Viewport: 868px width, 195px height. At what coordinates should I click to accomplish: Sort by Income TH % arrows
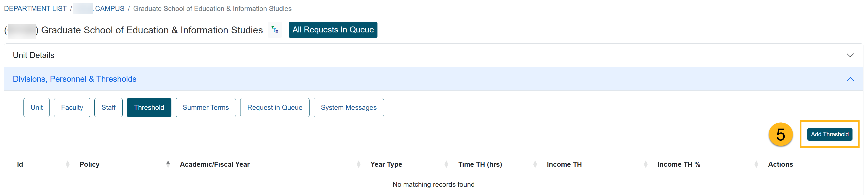coord(756,164)
